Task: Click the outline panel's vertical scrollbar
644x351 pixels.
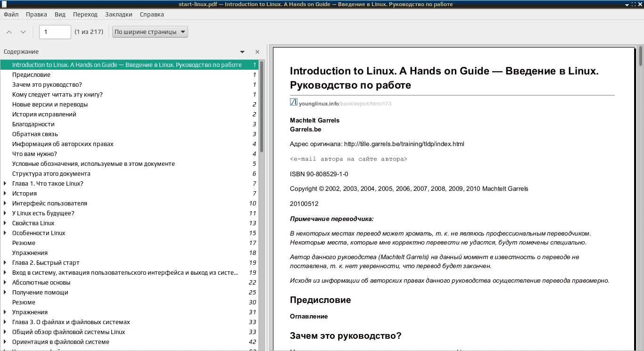Action: pos(262,106)
